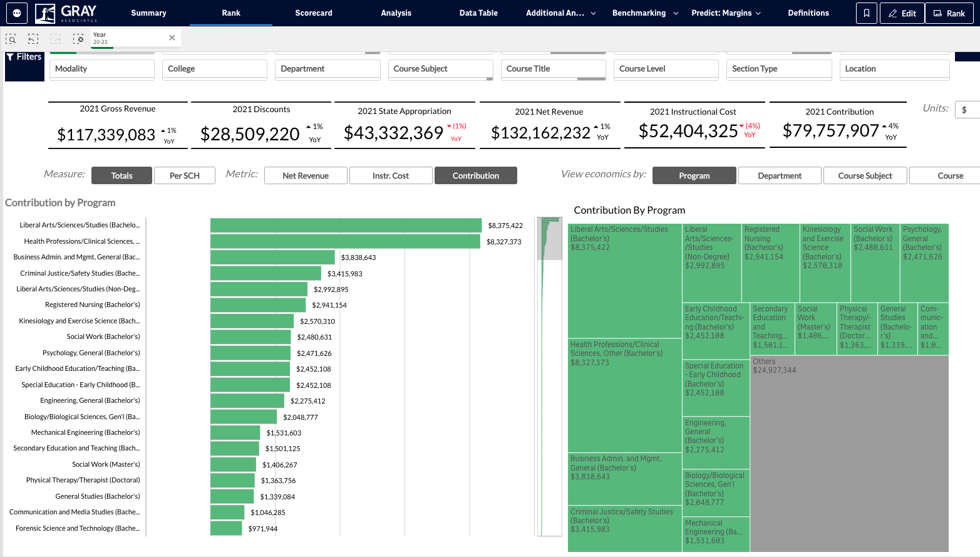Click the Gray Associates lighthouse logo

click(66, 13)
